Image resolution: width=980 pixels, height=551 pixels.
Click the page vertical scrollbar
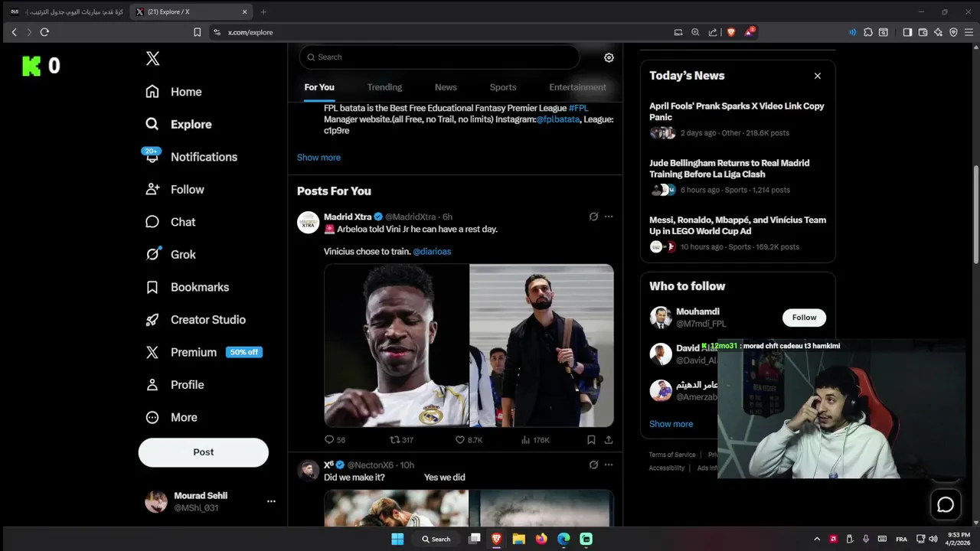coord(975,214)
